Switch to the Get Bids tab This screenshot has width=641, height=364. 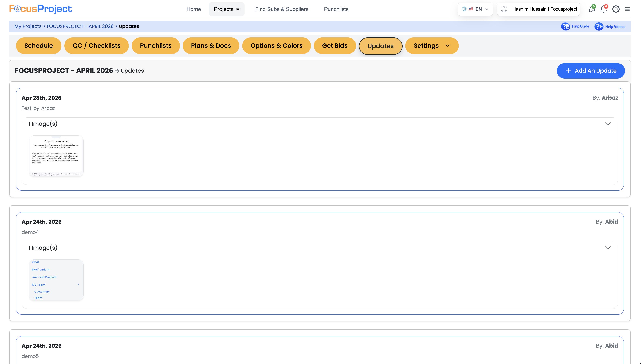[x=335, y=46]
